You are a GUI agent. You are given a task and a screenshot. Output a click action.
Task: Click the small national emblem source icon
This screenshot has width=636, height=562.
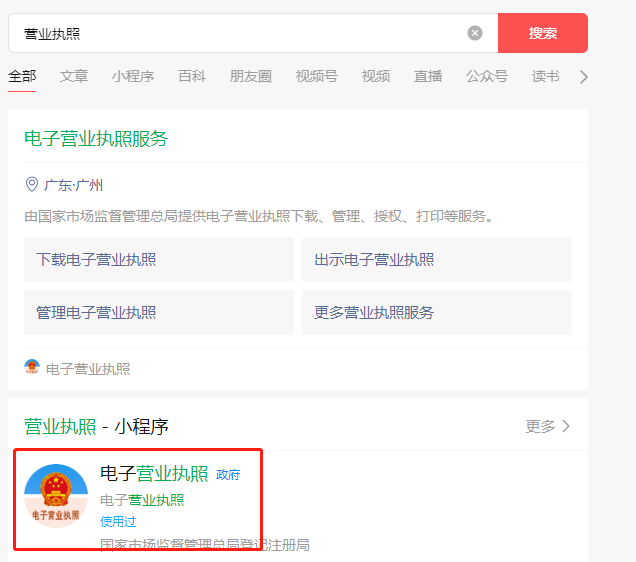click(x=32, y=368)
